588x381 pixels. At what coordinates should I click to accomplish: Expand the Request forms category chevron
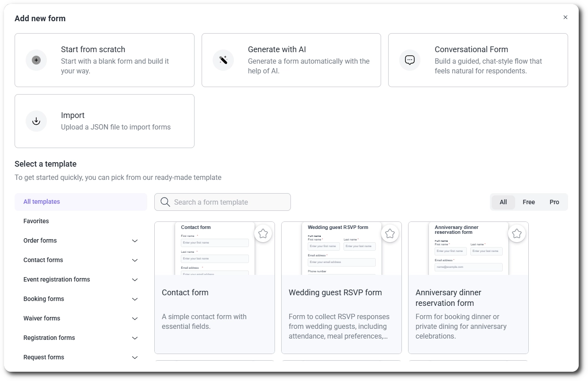tap(135, 358)
